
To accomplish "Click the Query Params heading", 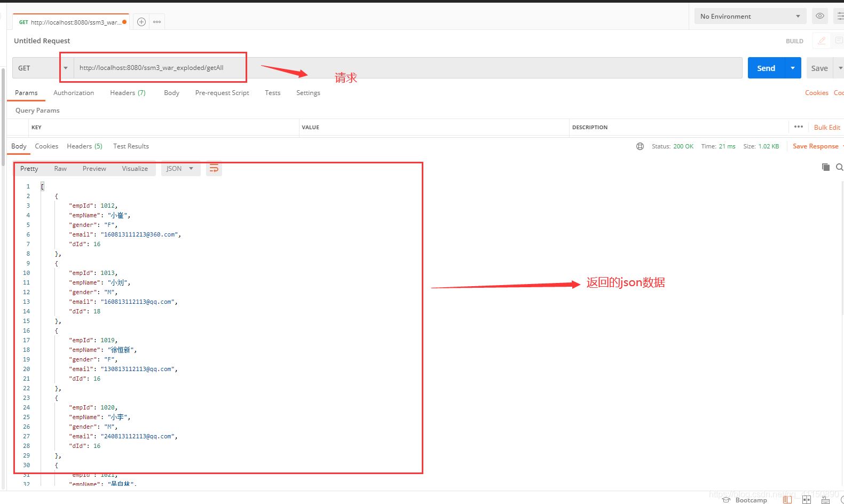I will pyautogui.click(x=37, y=111).
